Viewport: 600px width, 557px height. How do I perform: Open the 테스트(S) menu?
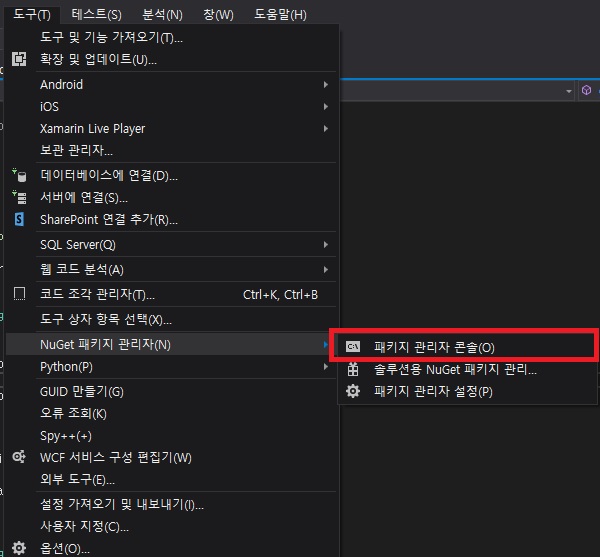tap(96, 15)
